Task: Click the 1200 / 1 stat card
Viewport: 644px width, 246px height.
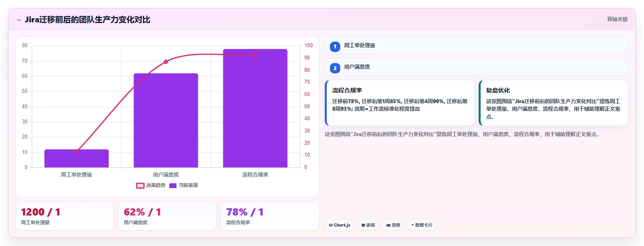Action: pyautogui.click(x=65, y=216)
